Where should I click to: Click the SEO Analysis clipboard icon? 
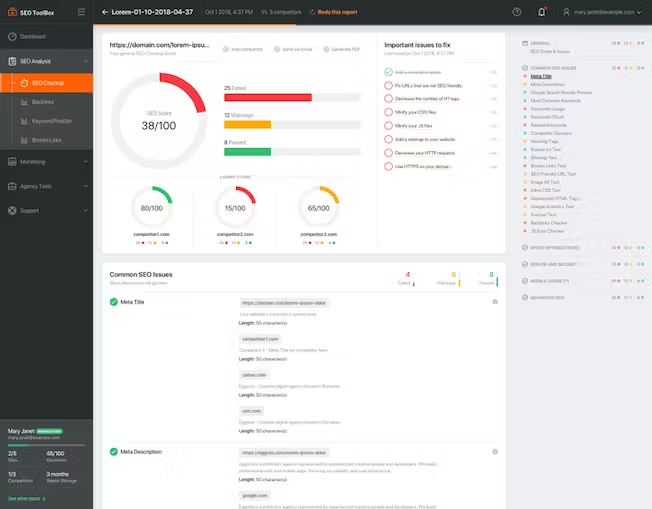12,61
